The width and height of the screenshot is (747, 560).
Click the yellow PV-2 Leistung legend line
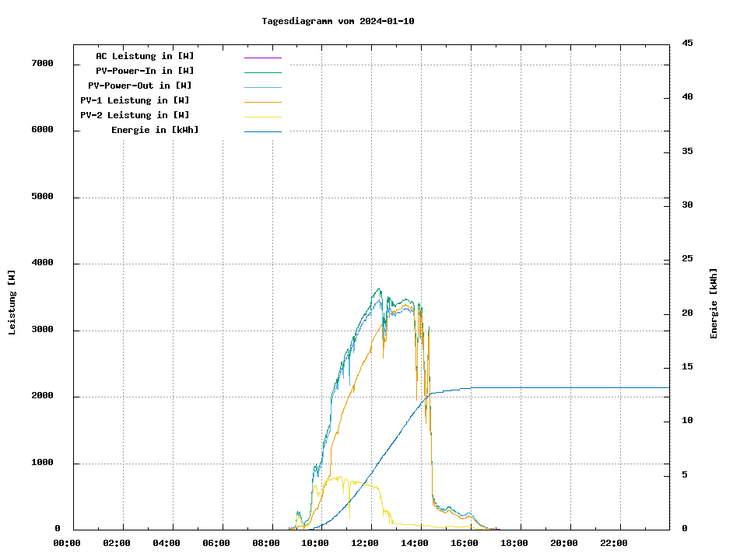pos(262,117)
